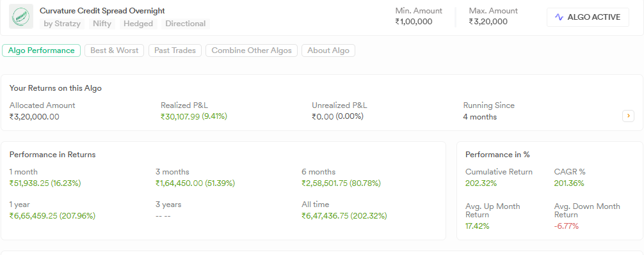Expand returns details with orange chevron
The image size is (644, 255).
coord(628,116)
